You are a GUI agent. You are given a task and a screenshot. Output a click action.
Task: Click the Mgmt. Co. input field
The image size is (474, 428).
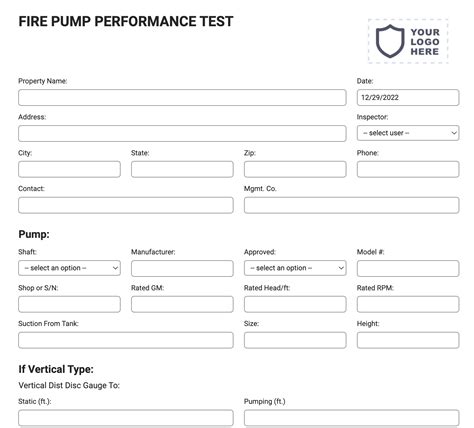[352, 205]
